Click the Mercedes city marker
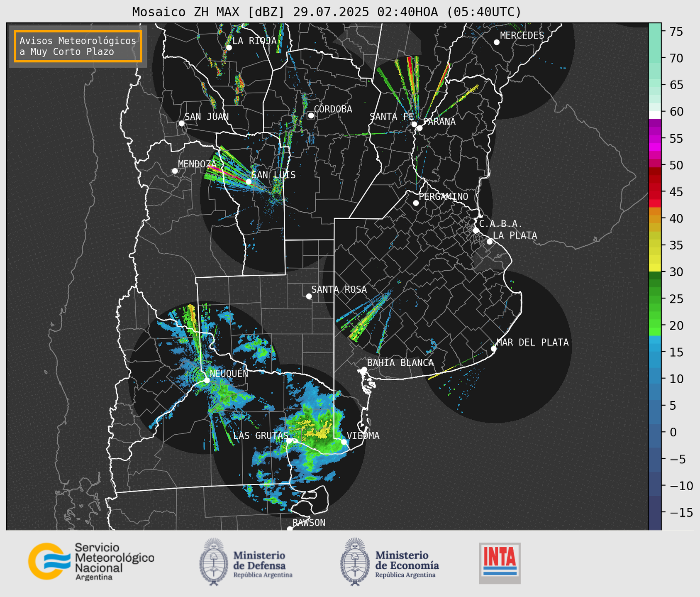Viewport: 700px width, 597px height. point(497,42)
